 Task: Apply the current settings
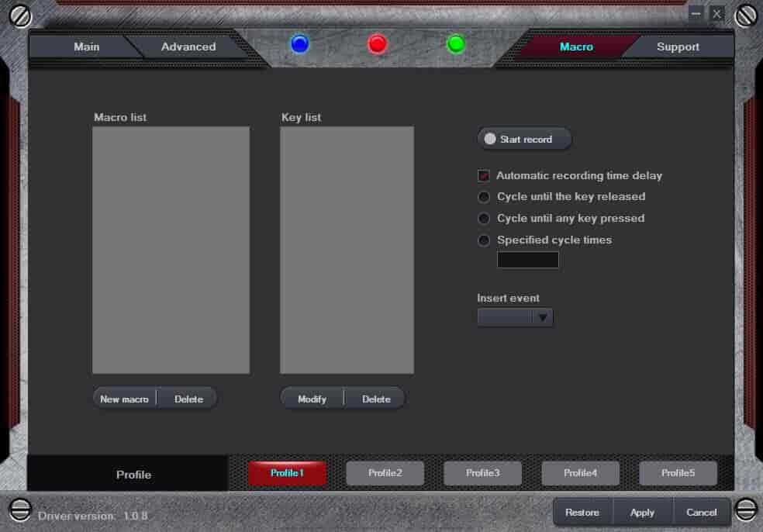[642, 513]
